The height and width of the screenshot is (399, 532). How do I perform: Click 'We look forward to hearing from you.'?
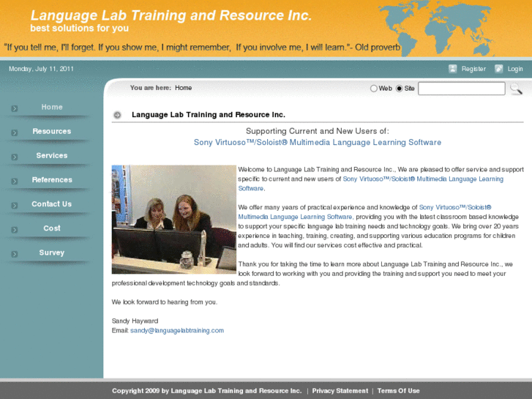click(165, 302)
